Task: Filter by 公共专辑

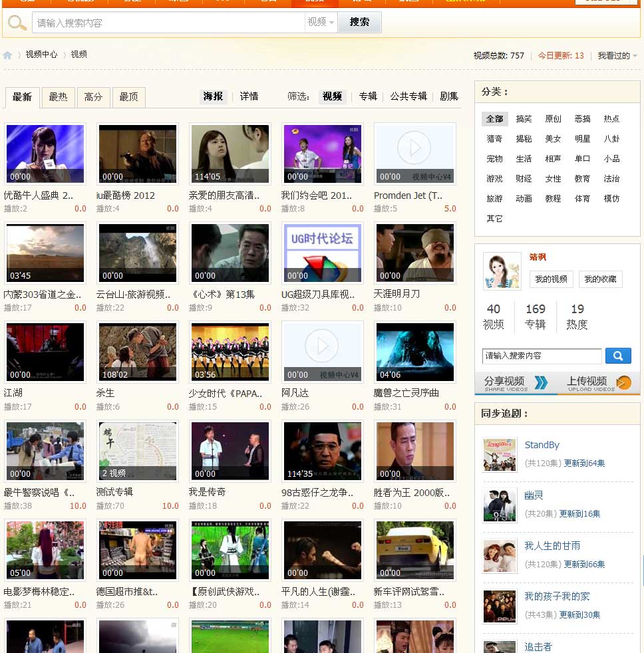Action: coord(408,96)
